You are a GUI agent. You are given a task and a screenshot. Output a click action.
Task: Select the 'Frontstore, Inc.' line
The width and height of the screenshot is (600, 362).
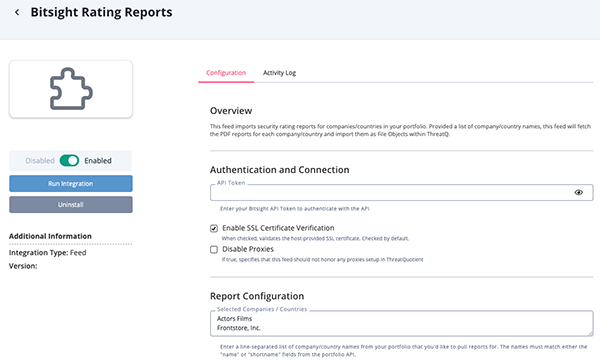[238, 328]
